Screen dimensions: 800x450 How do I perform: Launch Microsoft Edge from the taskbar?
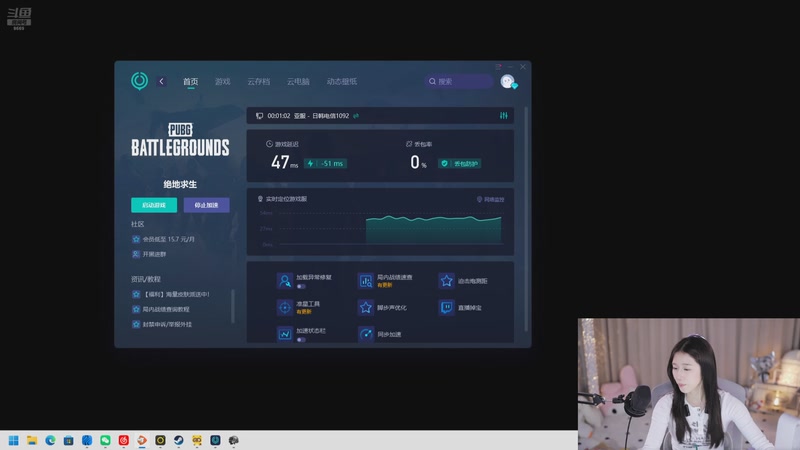51,440
